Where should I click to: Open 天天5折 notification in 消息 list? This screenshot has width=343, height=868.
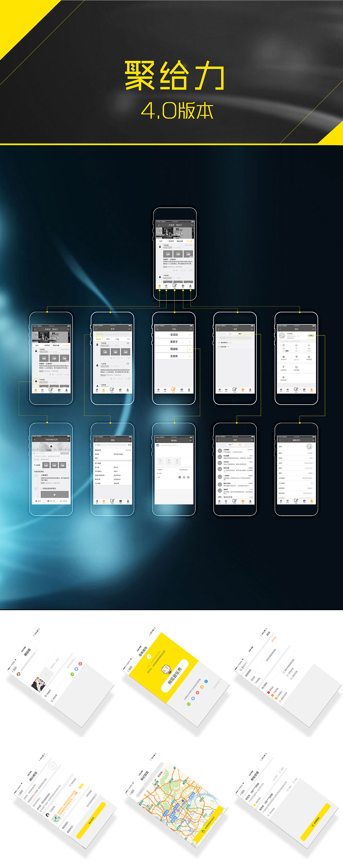pos(235,463)
